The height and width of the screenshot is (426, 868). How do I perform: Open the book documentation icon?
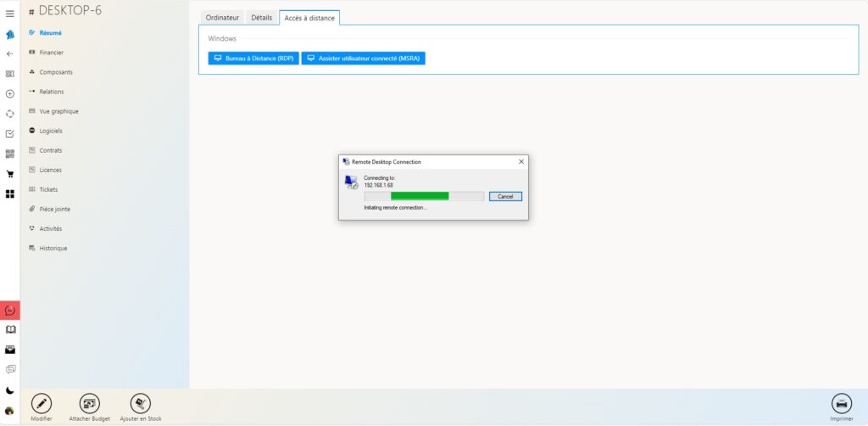(x=10, y=329)
